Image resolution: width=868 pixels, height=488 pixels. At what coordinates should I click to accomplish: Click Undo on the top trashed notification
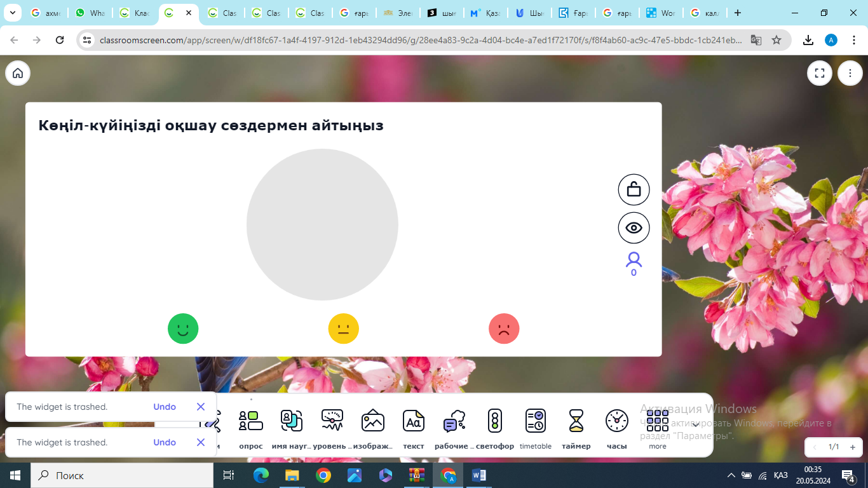[165, 407]
